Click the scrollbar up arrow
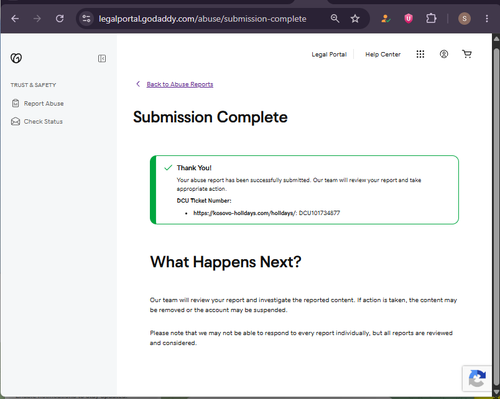 click(x=496, y=39)
